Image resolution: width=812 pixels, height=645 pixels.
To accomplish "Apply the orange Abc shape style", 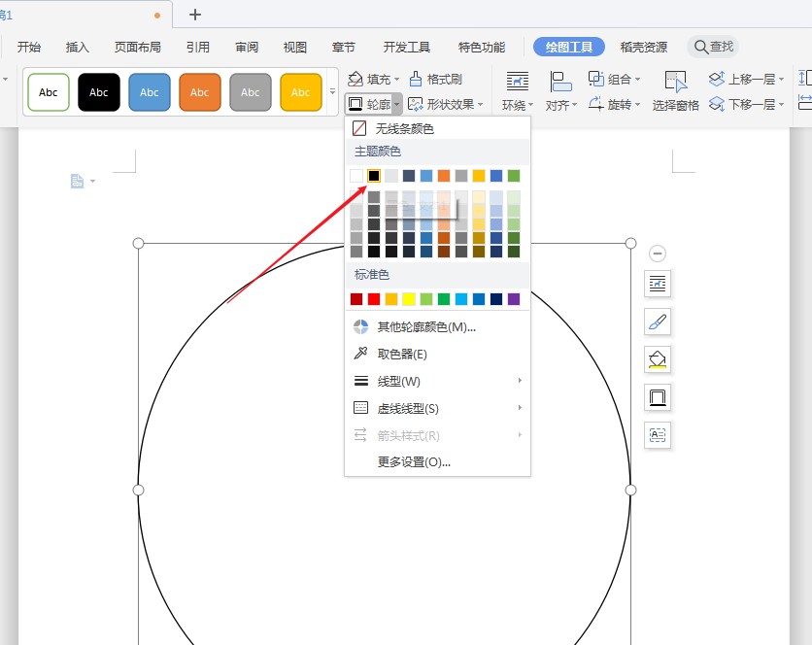I will point(200,92).
